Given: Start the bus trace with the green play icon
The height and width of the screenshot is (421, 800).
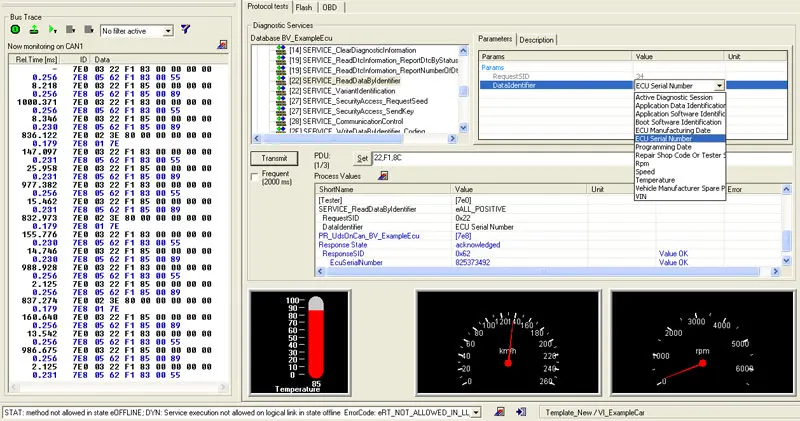Looking at the screenshot, I should (x=52, y=30).
